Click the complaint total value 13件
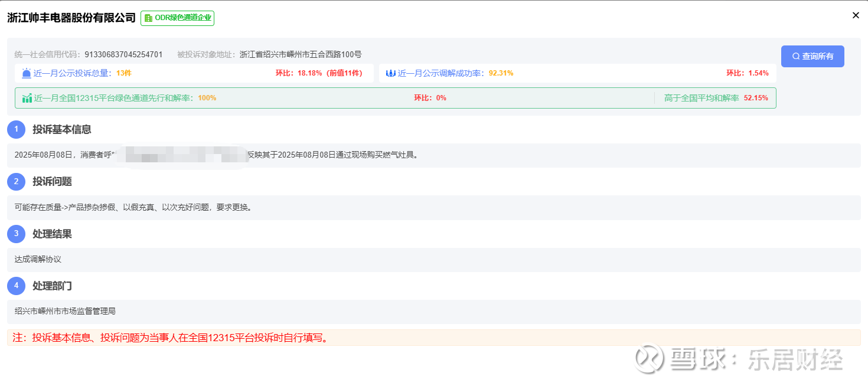Screen dimensions: 868x386 point(123,73)
